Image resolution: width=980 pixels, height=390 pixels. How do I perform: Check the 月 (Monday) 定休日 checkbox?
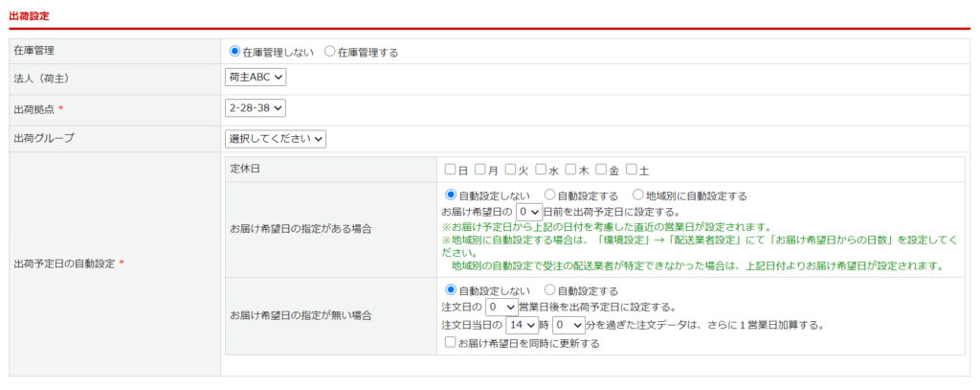480,170
